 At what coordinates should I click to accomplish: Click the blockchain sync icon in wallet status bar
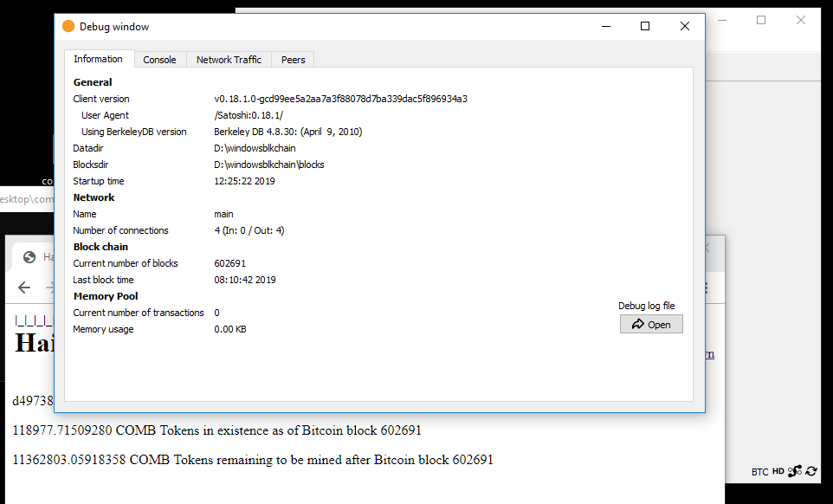click(811, 471)
